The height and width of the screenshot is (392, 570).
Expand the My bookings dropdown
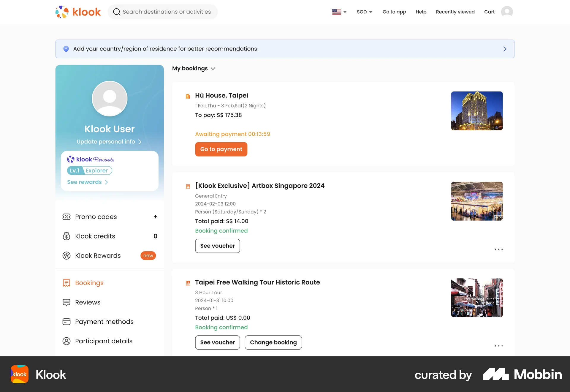tap(213, 69)
